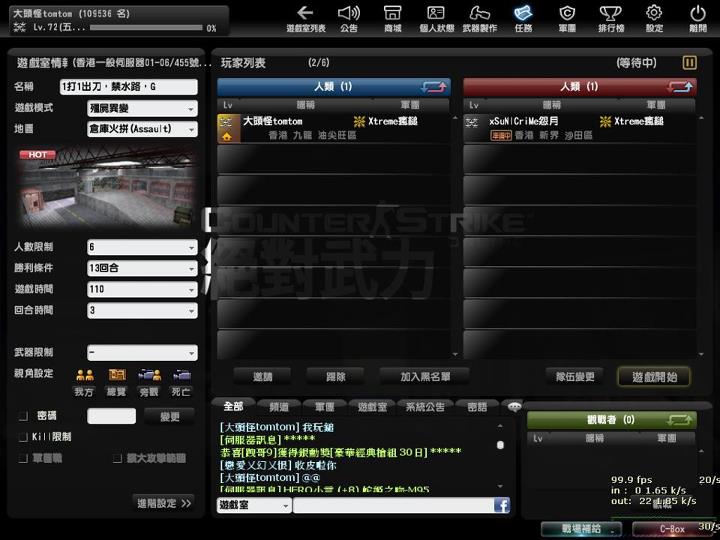This screenshot has width=720, height=540.
Task: Click the blue team swap arrows icon
Action: click(433, 87)
